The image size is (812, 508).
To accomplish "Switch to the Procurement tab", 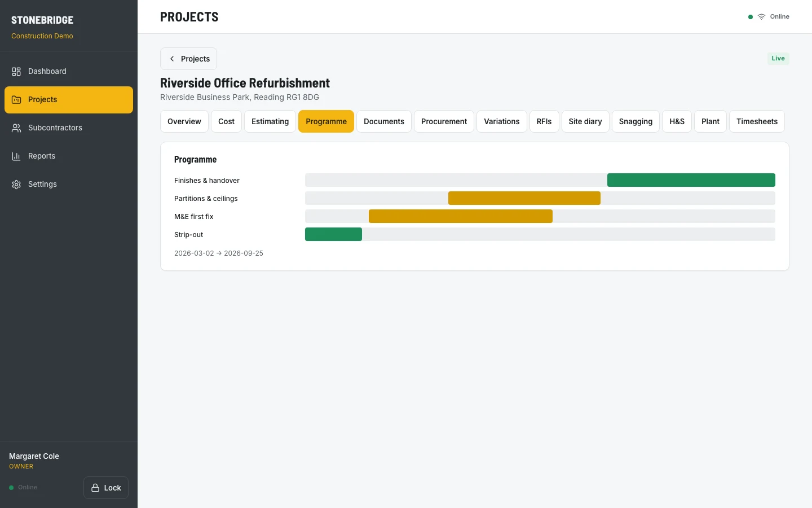I will coord(444,121).
